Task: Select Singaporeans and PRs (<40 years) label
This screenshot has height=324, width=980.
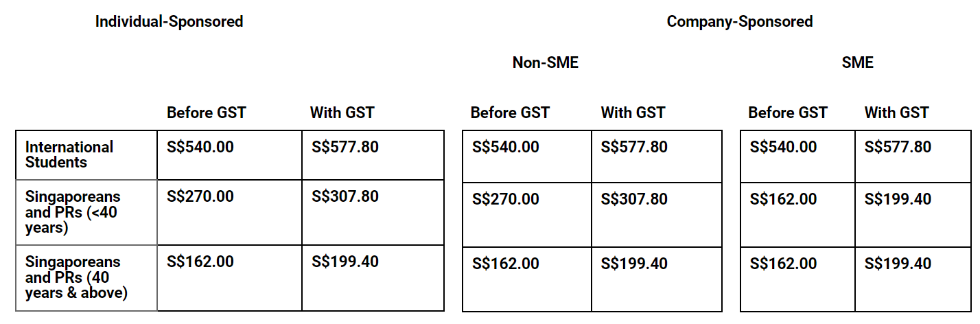Action: click(x=72, y=212)
